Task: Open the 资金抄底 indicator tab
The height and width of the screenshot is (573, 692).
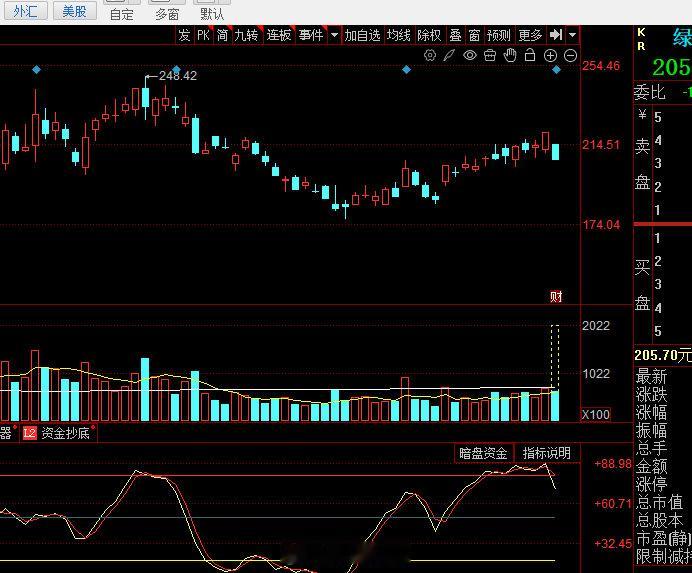Action: point(65,434)
